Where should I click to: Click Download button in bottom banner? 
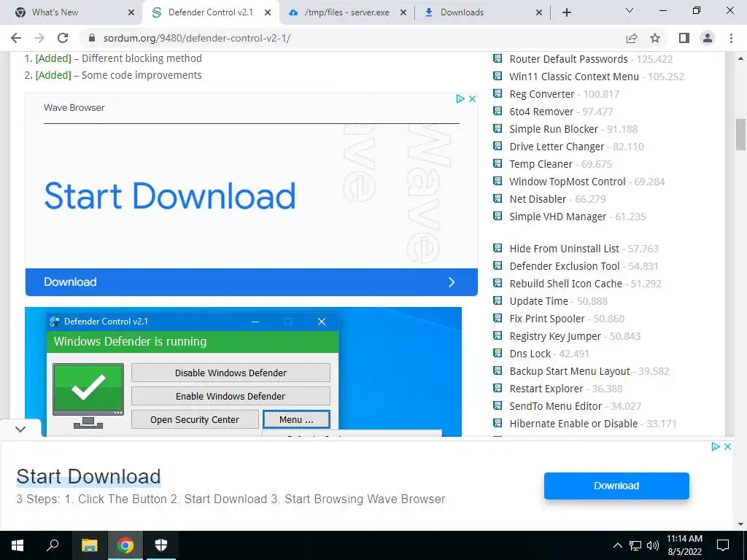616,486
